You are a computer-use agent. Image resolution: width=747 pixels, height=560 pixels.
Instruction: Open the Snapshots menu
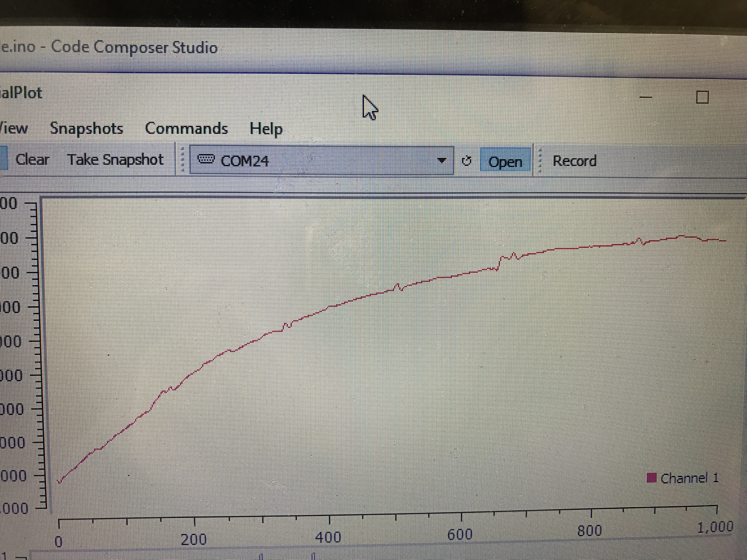87,128
